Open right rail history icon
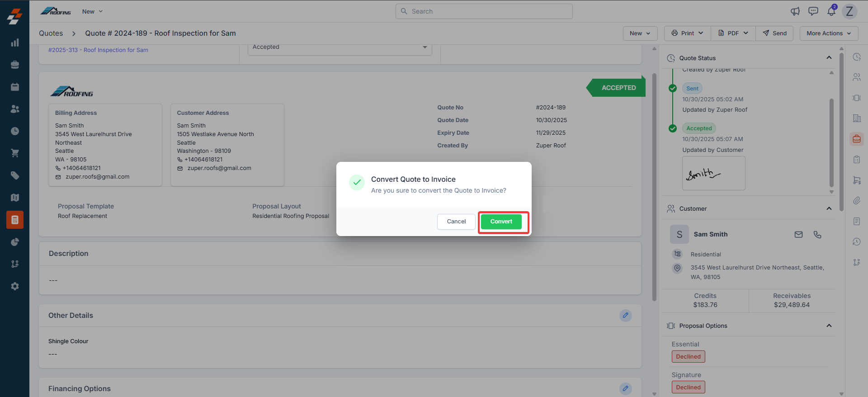 [857, 241]
